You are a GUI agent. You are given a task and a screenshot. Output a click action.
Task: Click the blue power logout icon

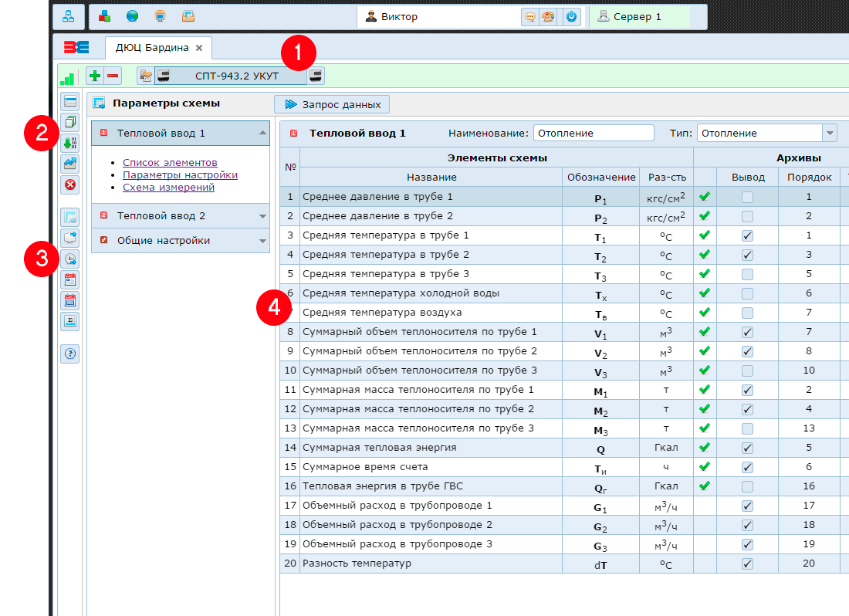[571, 16]
